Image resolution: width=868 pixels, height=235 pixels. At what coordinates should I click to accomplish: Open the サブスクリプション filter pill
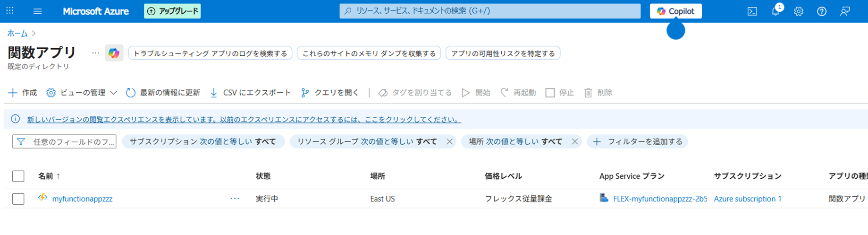(x=203, y=141)
